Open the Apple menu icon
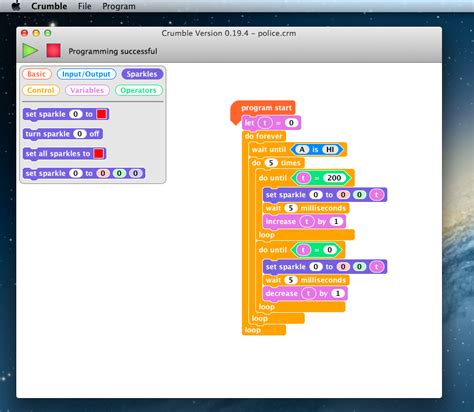Image resolution: width=474 pixels, height=412 pixels. point(16,6)
